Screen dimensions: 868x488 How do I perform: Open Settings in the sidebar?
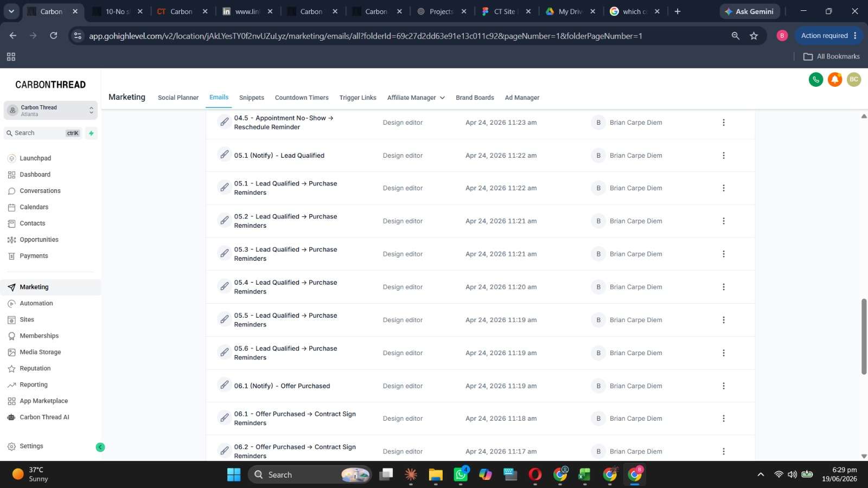(31, 446)
